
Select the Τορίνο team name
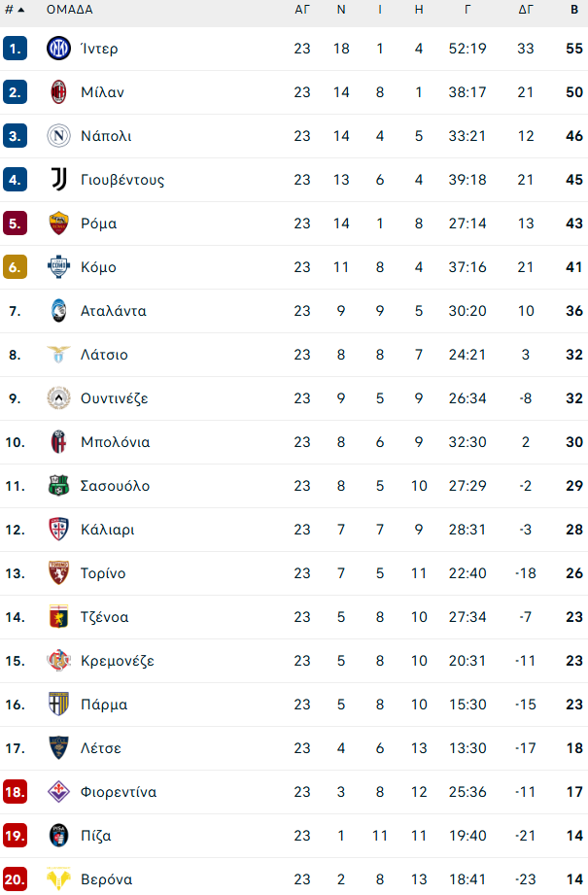pyautogui.click(x=103, y=573)
